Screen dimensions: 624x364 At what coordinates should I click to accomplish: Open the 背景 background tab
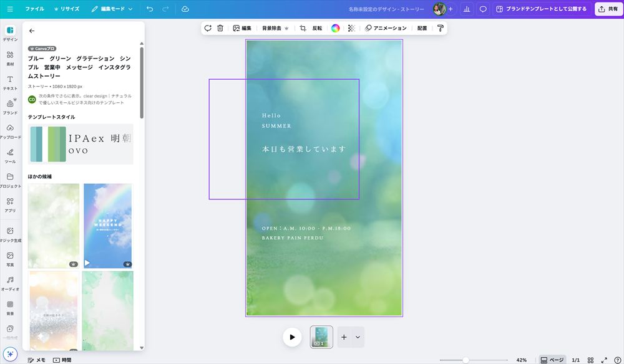[x=10, y=308]
